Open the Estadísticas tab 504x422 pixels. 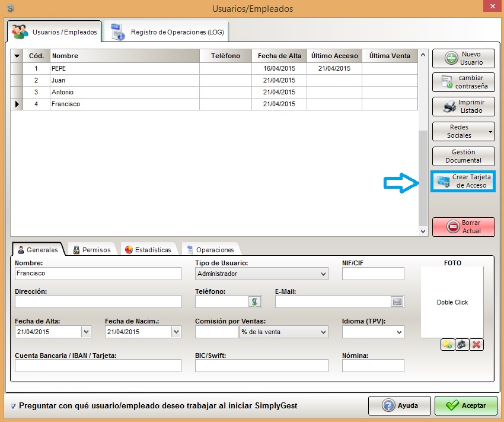point(148,250)
